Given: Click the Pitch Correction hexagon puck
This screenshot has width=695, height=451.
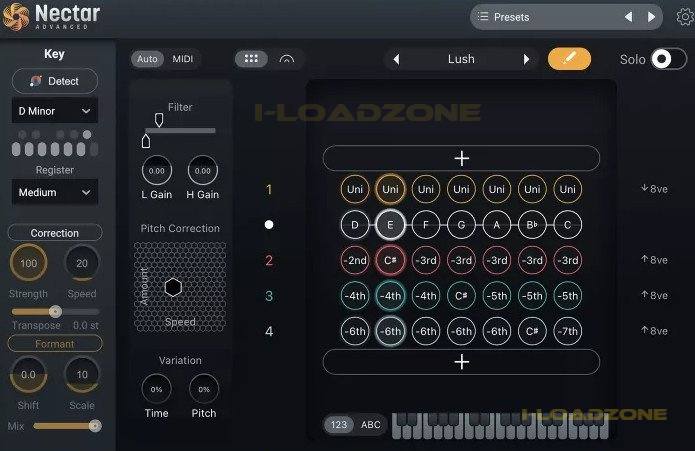Looking at the screenshot, I should 173,287.
